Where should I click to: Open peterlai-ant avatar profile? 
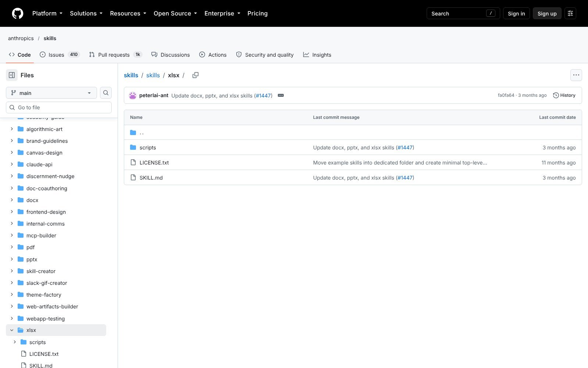pos(133,95)
